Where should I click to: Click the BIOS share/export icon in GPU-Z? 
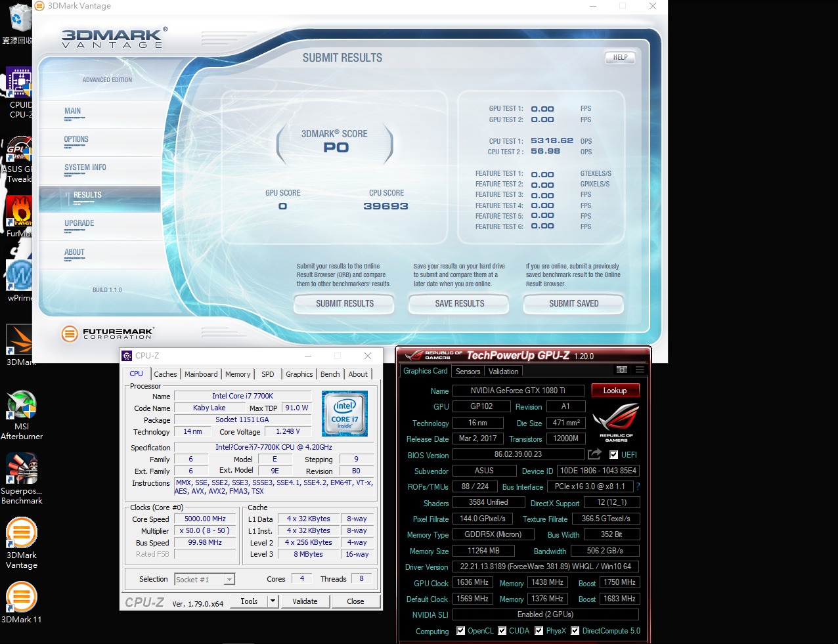point(594,454)
